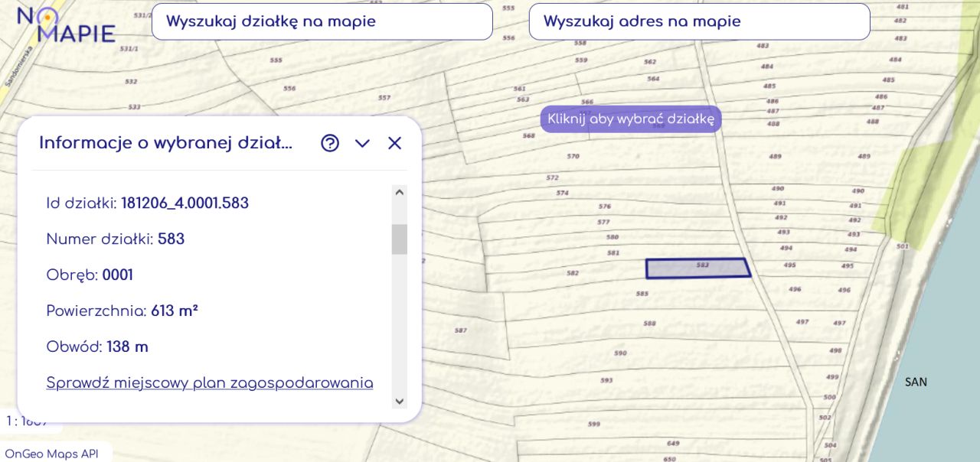This screenshot has width=980, height=462.
Task: Select parcel 566 on the map
Action: [x=587, y=102]
